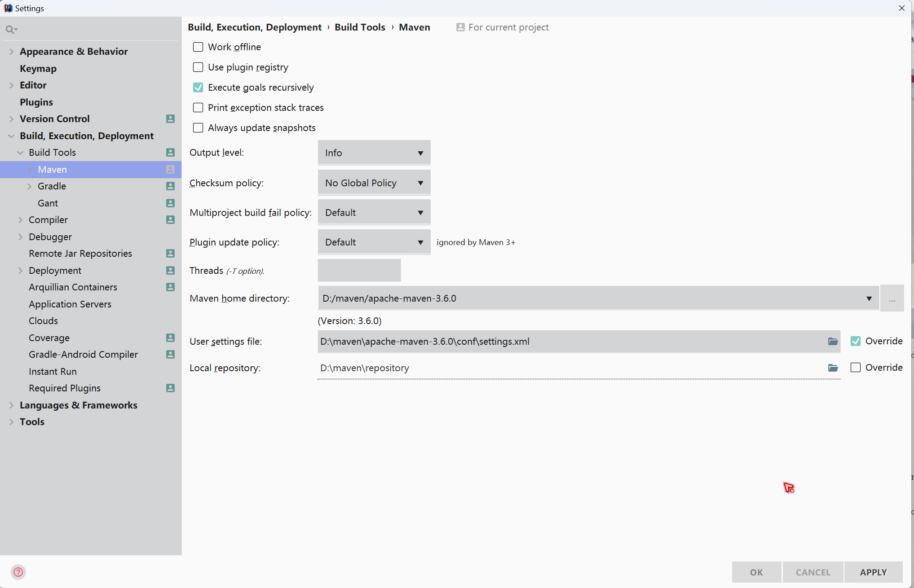Click the settings search magnifier icon
This screenshot has height=588, width=914.
(x=10, y=30)
